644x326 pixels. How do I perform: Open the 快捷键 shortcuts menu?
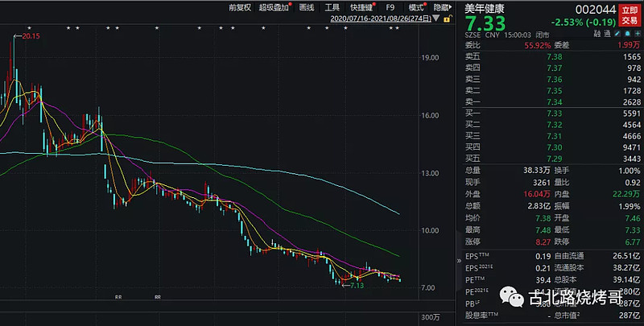coord(362,7)
